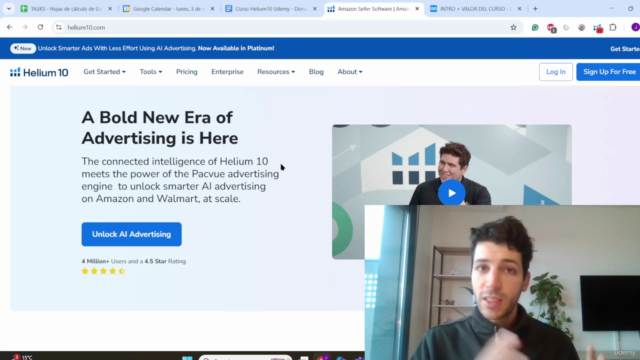Click Sign Up For Free
The image size is (640, 360).
[609, 72]
